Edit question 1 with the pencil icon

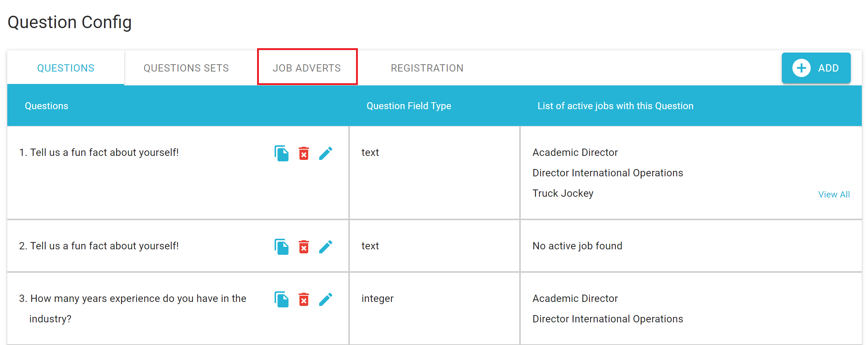pyautogui.click(x=326, y=153)
